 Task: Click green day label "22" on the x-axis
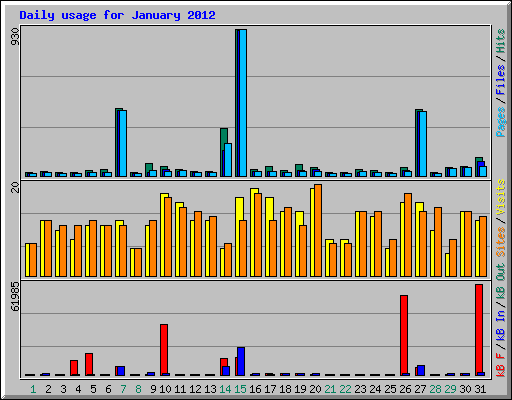[345, 389]
